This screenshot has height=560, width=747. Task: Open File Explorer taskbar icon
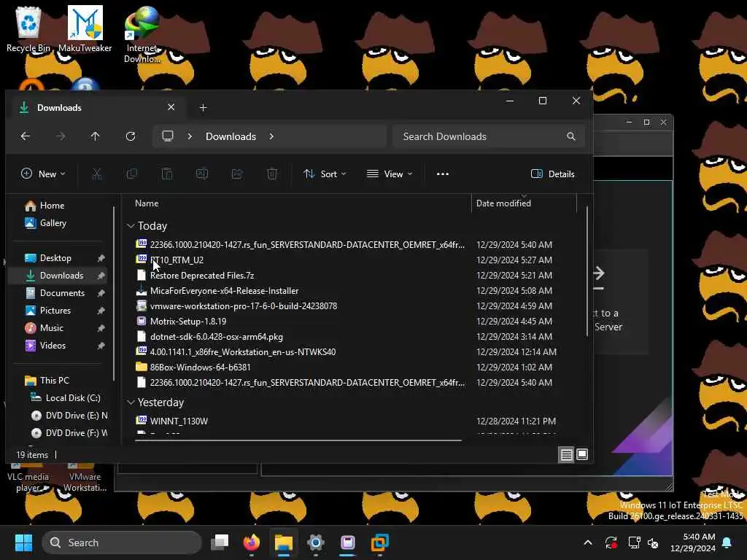[284, 542]
